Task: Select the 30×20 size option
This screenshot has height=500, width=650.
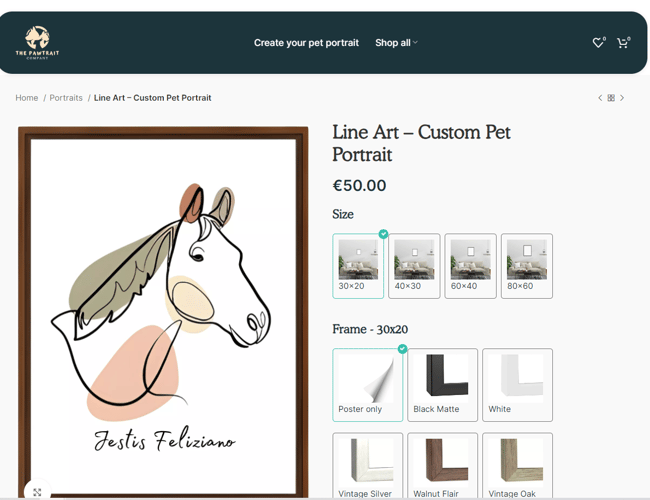Action: pos(358,266)
